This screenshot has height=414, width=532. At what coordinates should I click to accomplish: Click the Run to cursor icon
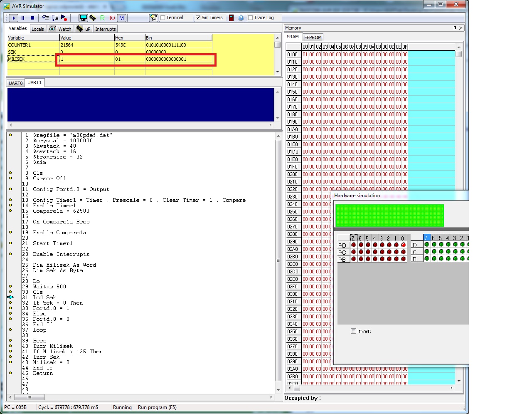coord(64,18)
